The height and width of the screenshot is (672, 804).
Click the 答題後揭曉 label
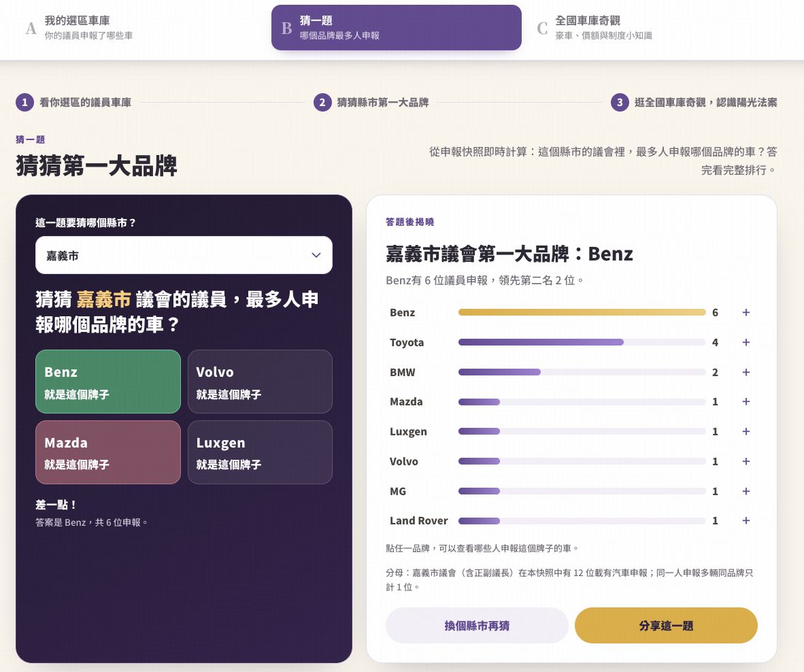(409, 222)
